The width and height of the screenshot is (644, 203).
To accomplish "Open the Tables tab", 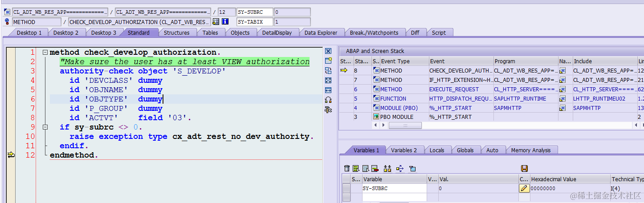I will click(210, 32).
